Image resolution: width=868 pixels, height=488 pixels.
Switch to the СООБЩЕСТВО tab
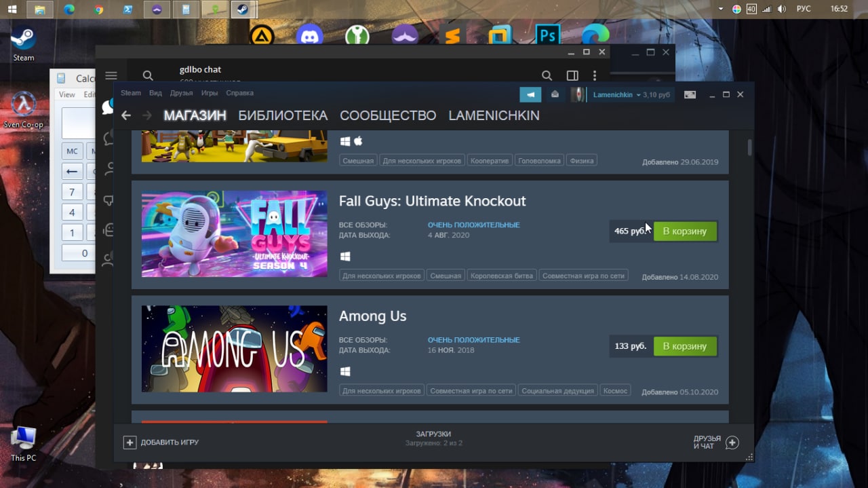pos(388,115)
